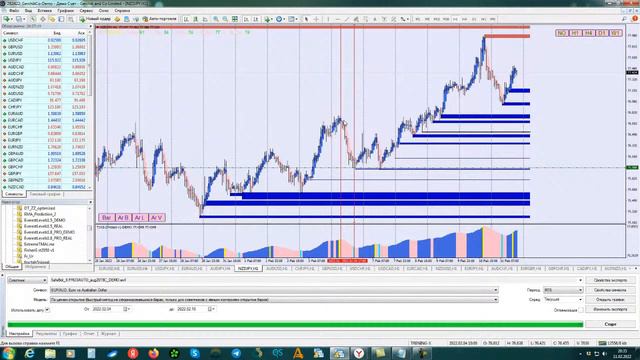The width and height of the screenshot is (640, 360).
Task: Click the red notification icon at top right
Action: (x=635, y=19)
